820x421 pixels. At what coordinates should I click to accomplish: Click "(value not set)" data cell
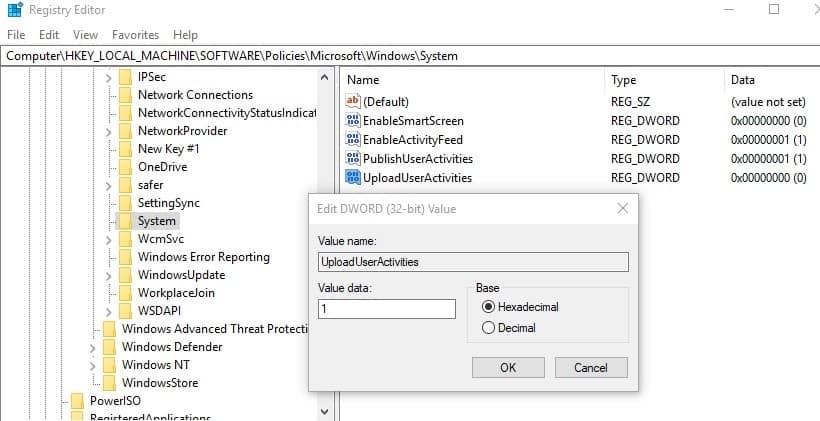pyautogui.click(x=768, y=102)
